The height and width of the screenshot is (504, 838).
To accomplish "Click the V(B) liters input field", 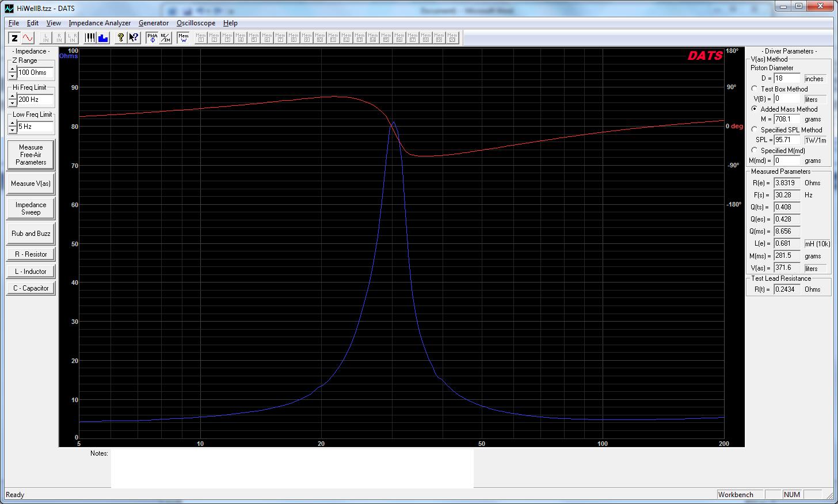I will click(x=787, y=99).
